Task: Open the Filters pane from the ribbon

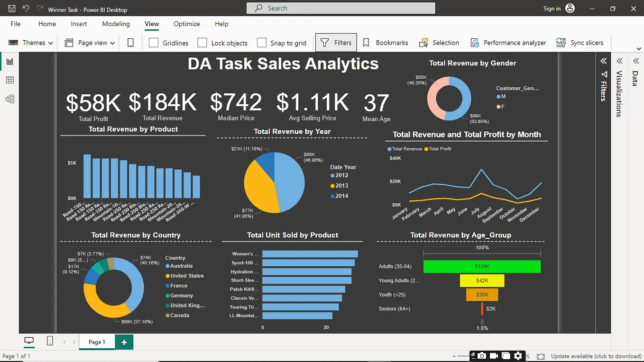Action: click(336, 42)
